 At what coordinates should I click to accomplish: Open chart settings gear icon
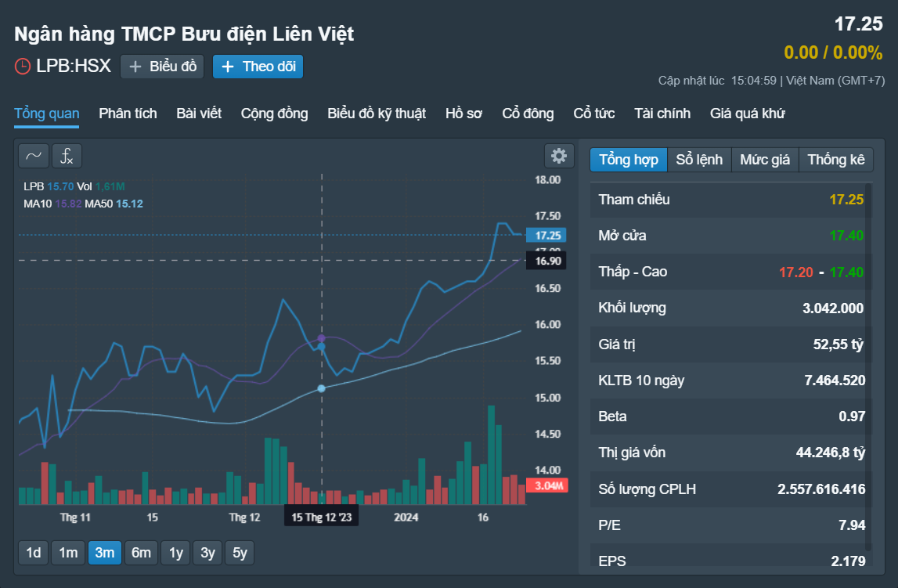(x=559, y=156)
